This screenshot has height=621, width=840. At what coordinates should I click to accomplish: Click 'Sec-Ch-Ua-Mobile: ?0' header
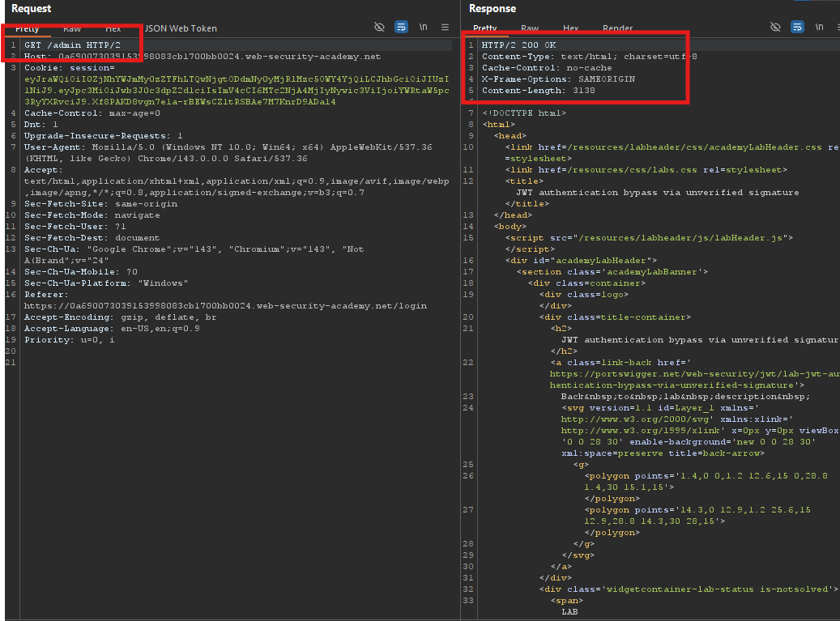point(81,271)
